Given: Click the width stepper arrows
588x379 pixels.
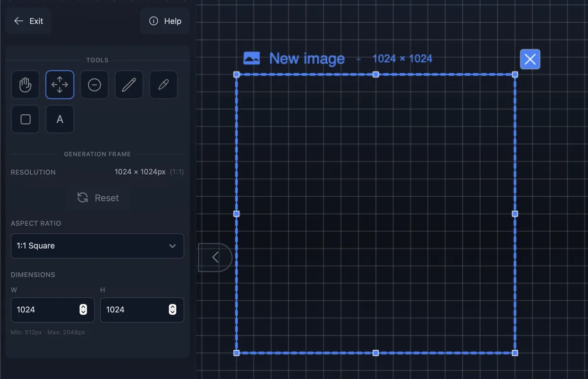Looking at the screenshot, I should pos(84,310).
